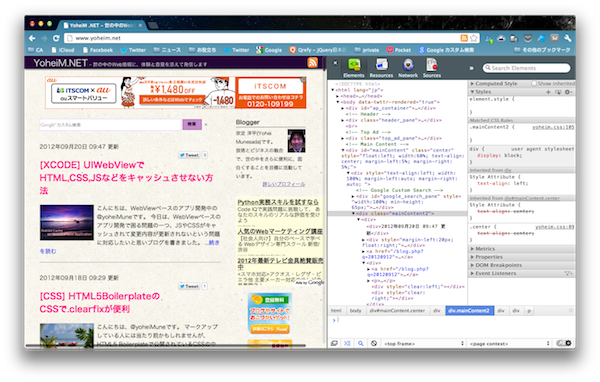Click the author profile photo in Blogger section

297,141
